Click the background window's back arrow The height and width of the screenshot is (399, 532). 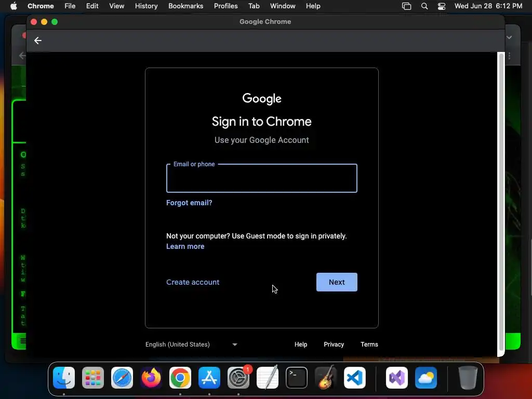[22, 56]
